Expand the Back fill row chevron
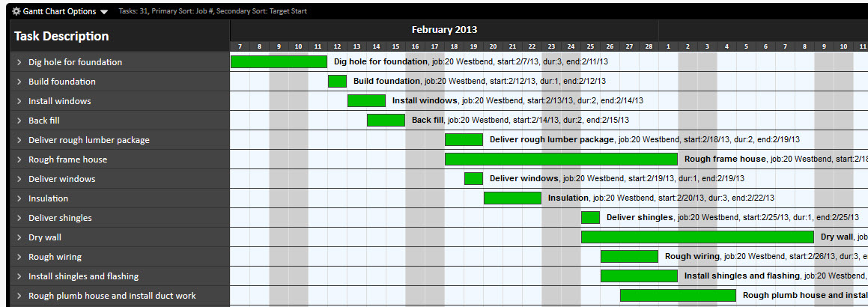The image size is (868, 307). point(19,121)
